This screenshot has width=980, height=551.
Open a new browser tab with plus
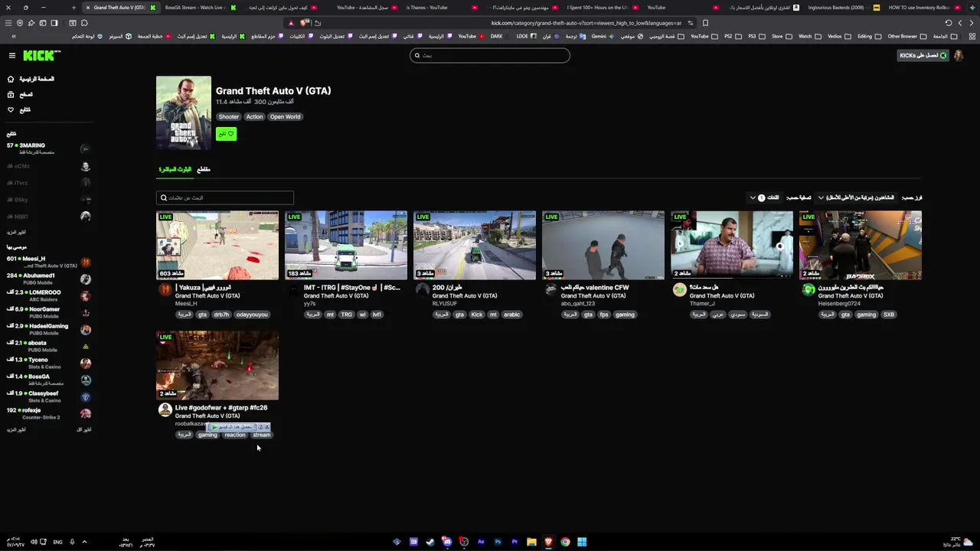point(73,8)
